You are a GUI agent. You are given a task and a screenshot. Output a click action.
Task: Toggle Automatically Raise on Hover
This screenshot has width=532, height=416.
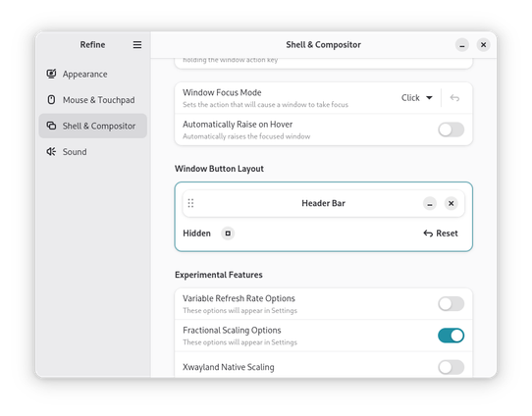451,130
